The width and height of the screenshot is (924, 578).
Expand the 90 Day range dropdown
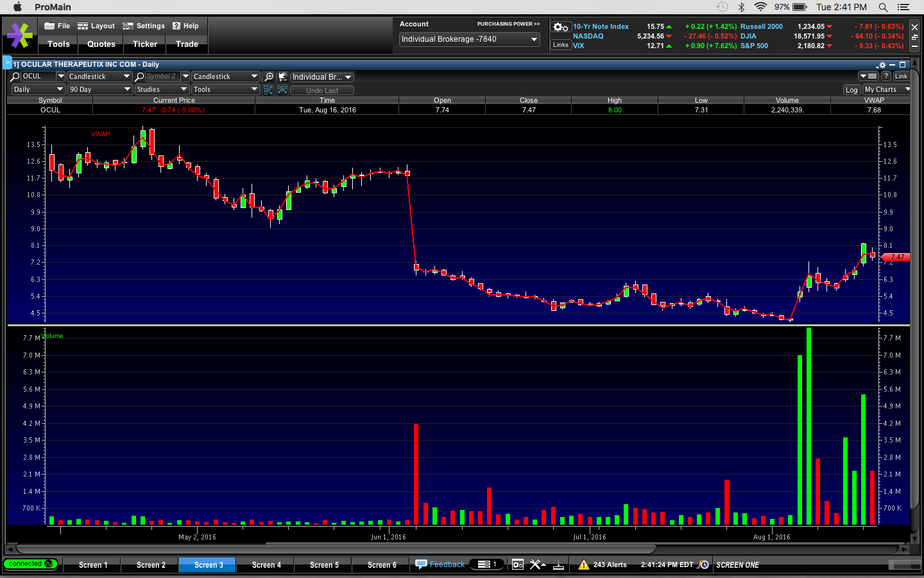click(99, 90)
